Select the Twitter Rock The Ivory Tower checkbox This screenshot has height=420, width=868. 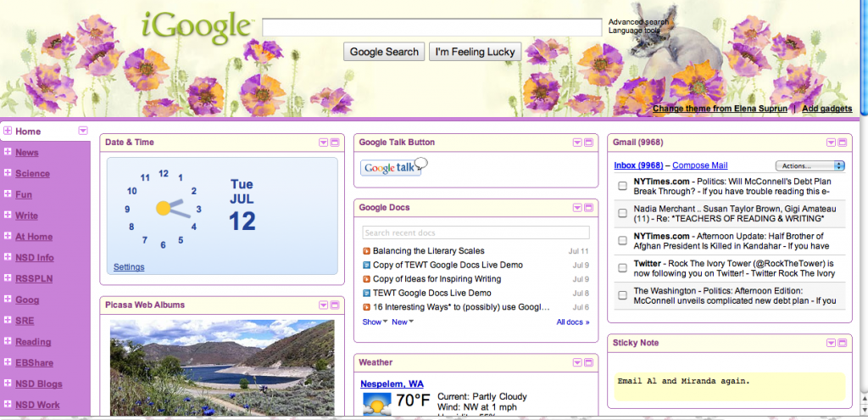coord(622,268)
